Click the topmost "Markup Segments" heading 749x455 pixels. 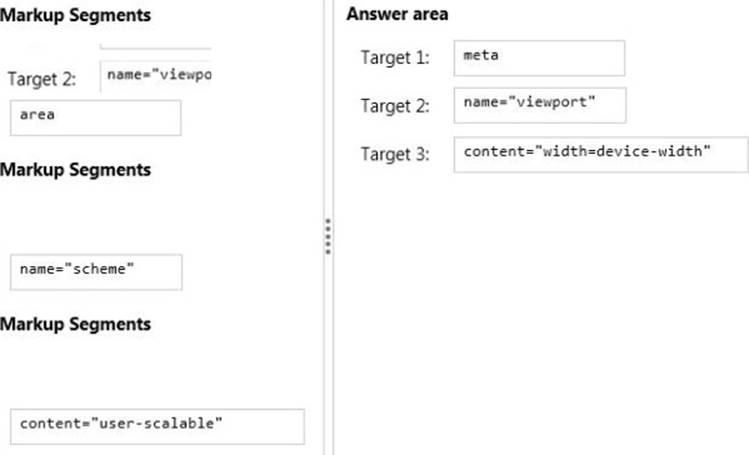pyautogui.click(x=77, y=16)
